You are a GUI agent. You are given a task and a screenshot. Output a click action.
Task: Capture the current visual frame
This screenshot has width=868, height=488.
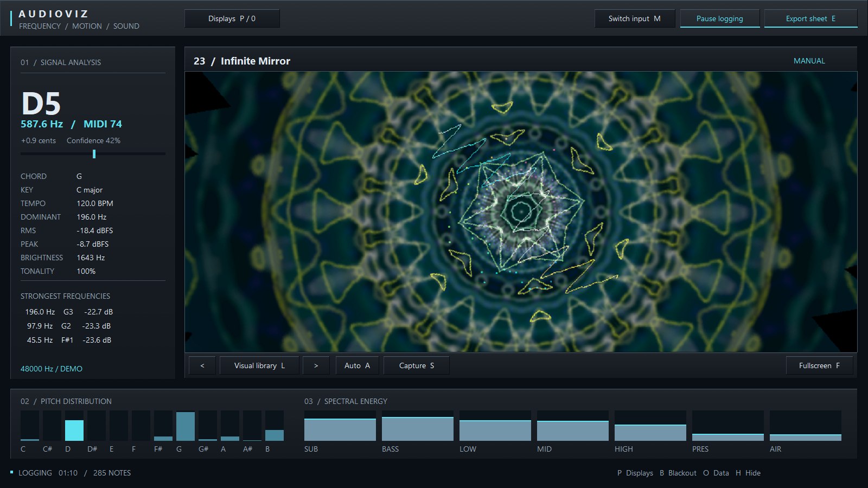[417, 365]
